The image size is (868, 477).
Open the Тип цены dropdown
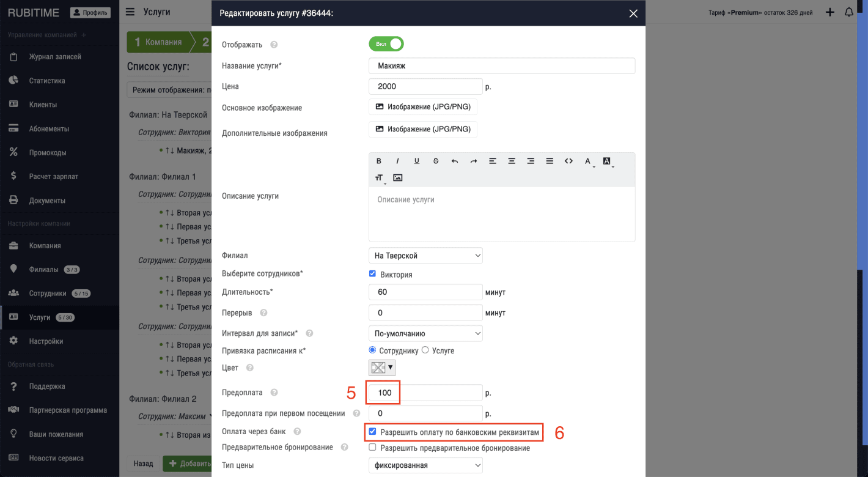tap(425, 465)
